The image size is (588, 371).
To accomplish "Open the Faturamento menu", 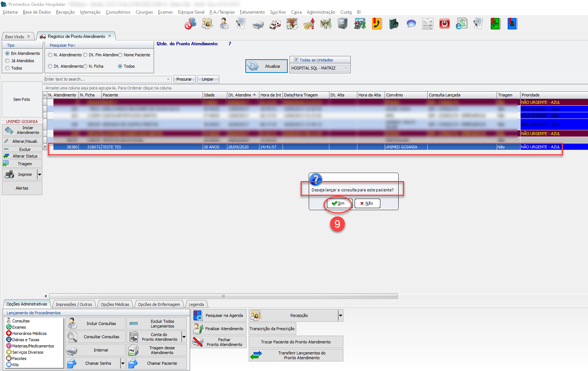I will pyautogui.click(x=252, y=12).
